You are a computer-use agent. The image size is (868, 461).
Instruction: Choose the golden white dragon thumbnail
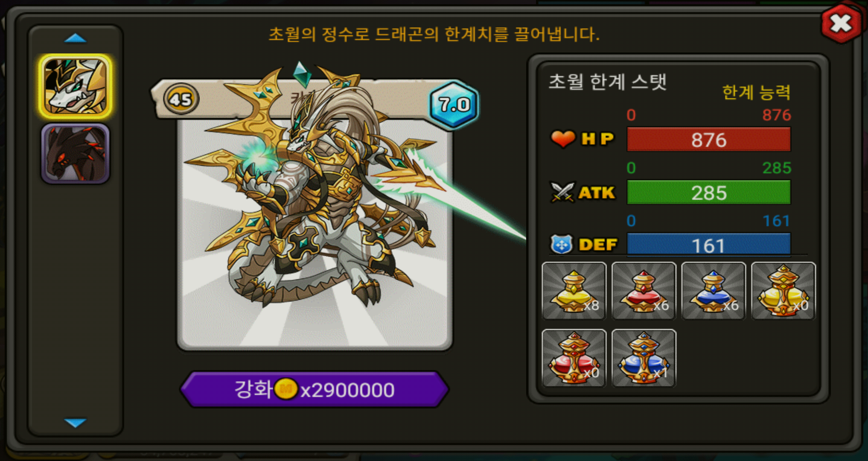point(76,86)
